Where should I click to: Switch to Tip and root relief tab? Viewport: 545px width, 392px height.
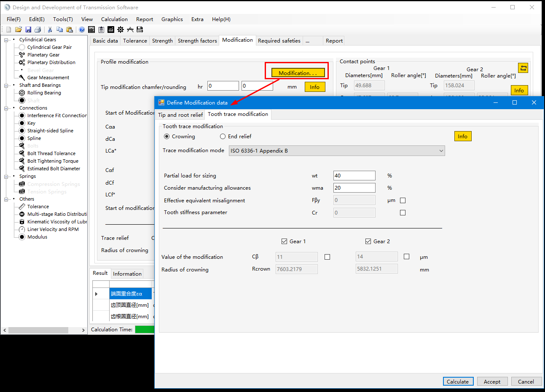coord(180,115)
